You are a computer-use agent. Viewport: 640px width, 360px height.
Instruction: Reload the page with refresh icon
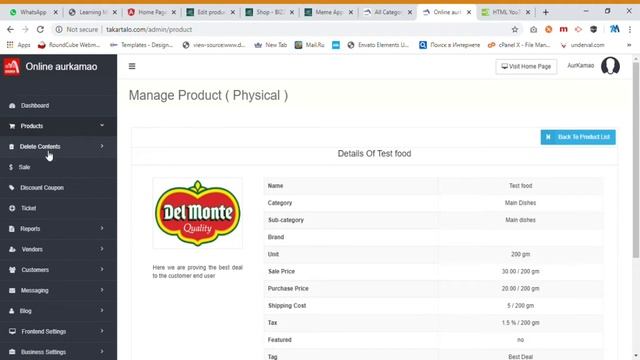click(x=40, y=29)
